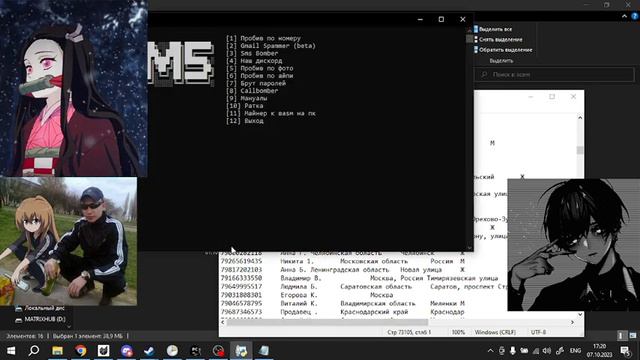The image size is (640, 360).
Task: Open File Explorer from the taskbar
Action: [57, 351]
